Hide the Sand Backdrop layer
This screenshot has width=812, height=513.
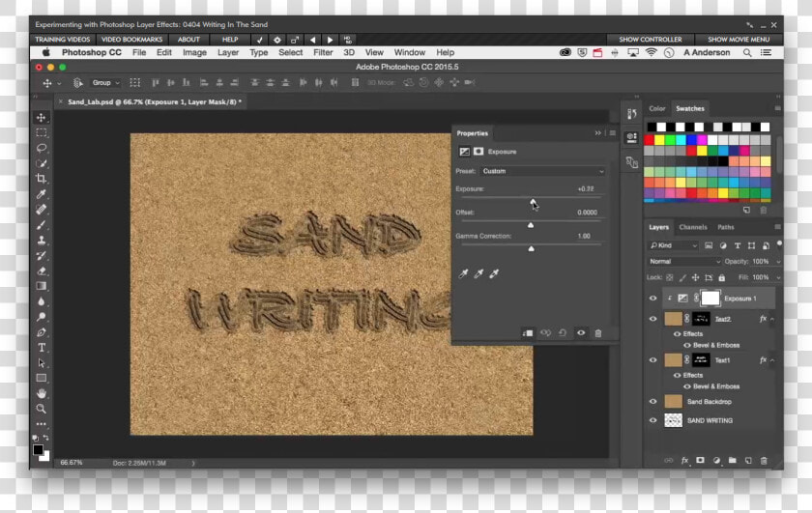pos(653,401)
